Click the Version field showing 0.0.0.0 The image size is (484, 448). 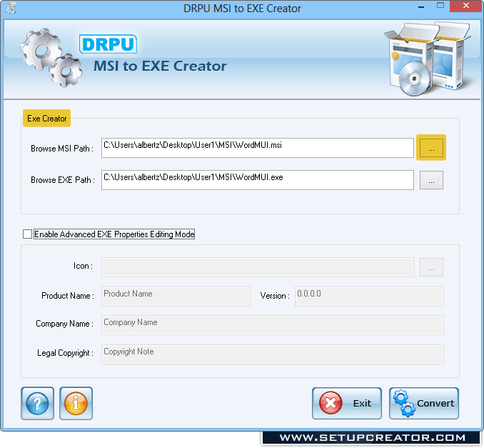coord(369,297)
